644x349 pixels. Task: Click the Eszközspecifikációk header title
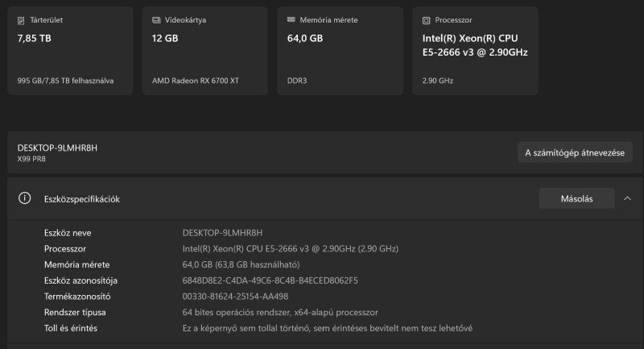tap(81, 199)
